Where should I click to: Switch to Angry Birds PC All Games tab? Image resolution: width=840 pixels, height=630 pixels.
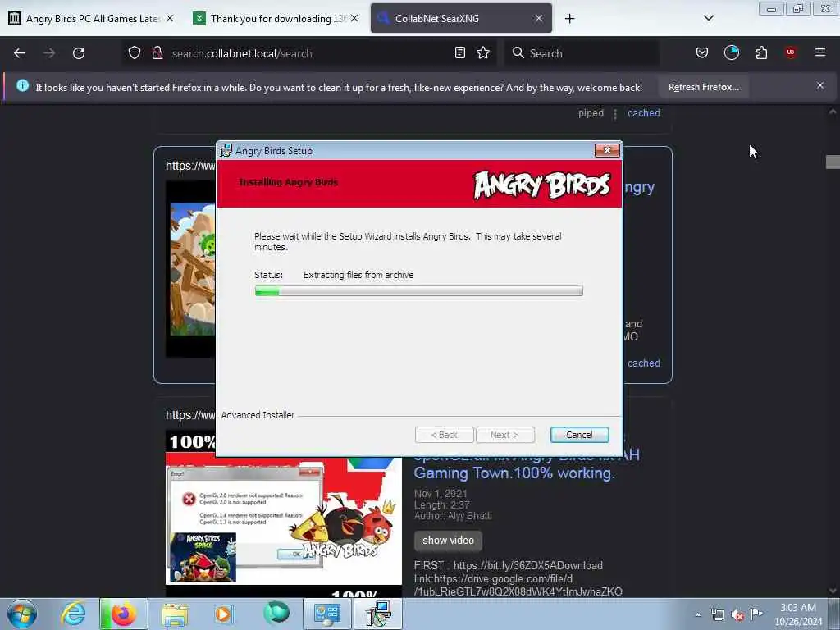click(91, 19)
